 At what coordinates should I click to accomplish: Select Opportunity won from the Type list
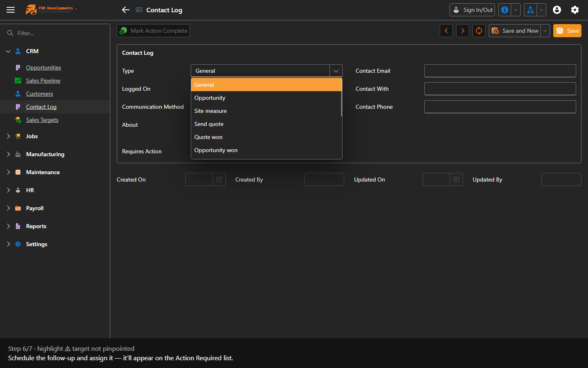point(266,150)
